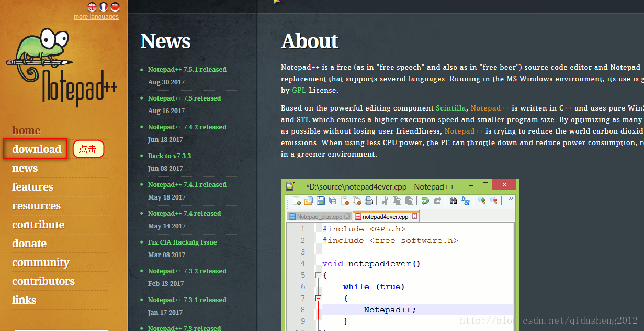Follow the GPL License link

[299, 90]
